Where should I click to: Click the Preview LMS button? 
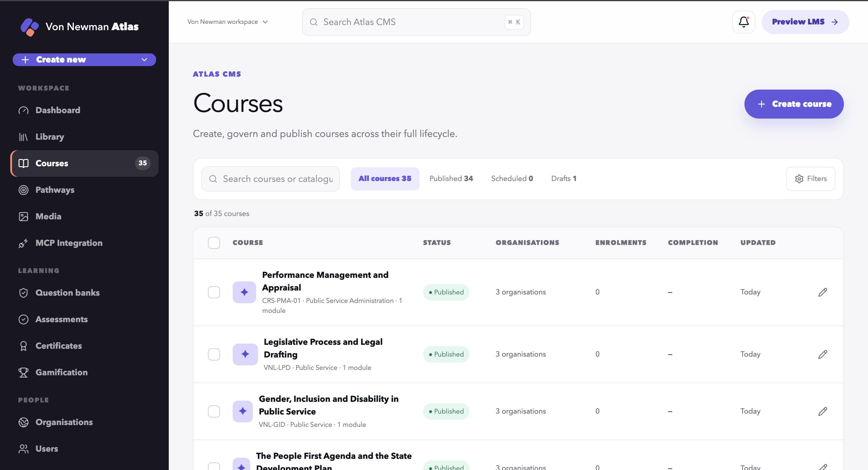click(x=805, y=22)
